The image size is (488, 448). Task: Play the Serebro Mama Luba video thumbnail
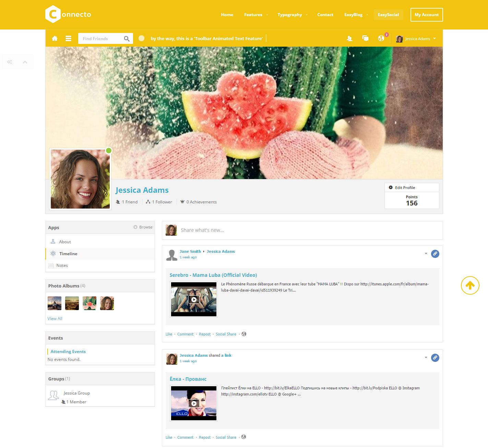194,299
